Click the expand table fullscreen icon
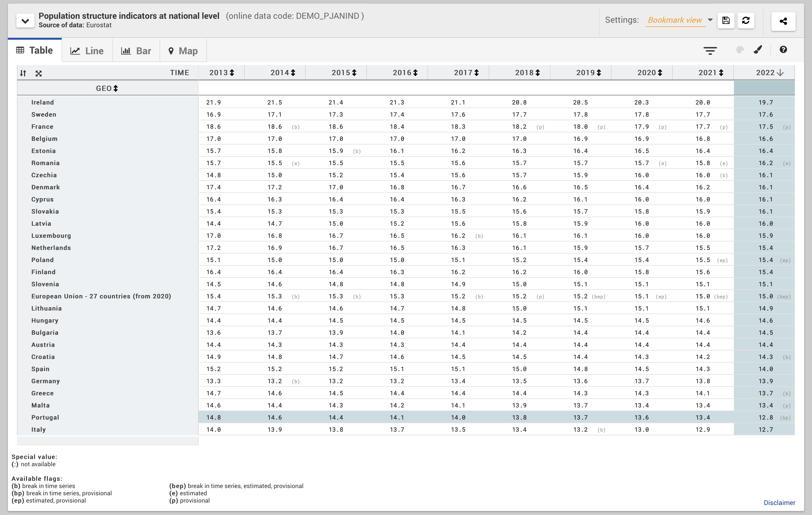This screenshot has height=515, width=812. (x=39, y=73)
